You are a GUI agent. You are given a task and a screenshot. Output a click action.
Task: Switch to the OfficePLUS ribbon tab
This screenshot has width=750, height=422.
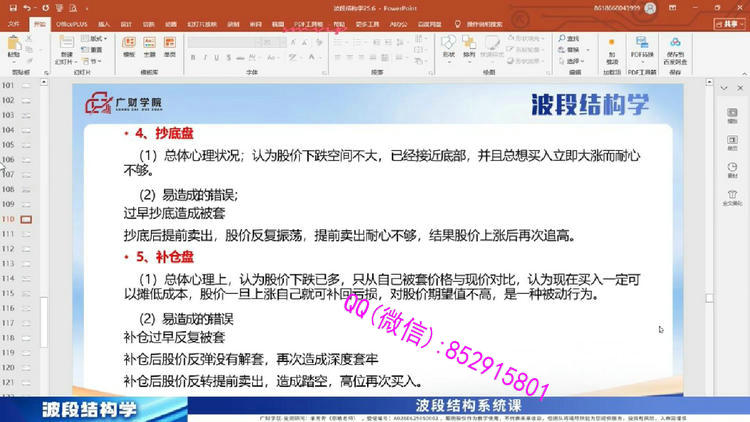pos(72,24)
